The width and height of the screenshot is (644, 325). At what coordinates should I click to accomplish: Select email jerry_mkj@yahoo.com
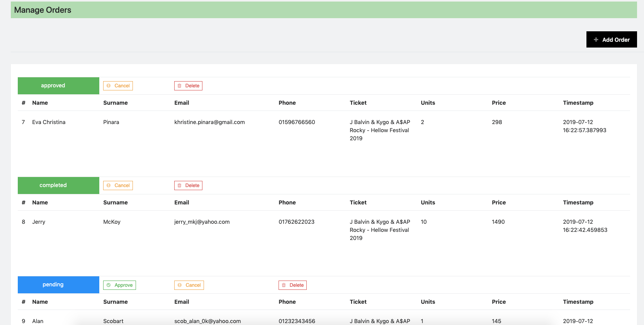pos(202,222)
